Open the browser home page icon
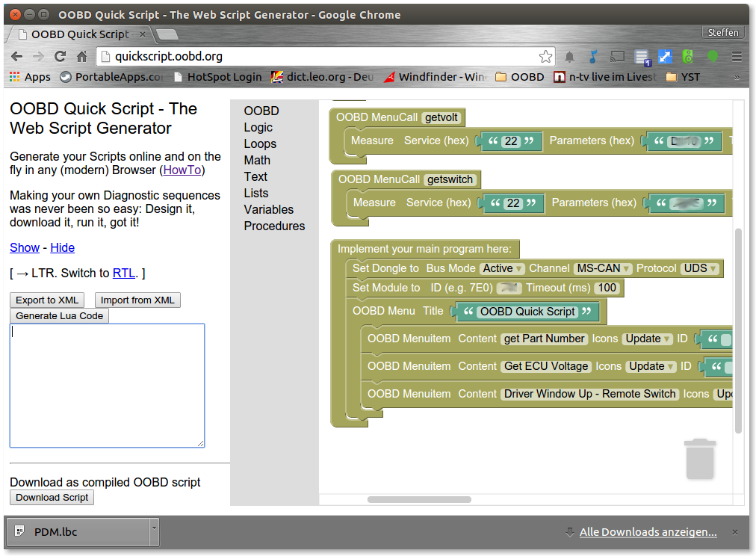Image resolution: width=756 pixels, height=556 pixels. tap(82, 56)
